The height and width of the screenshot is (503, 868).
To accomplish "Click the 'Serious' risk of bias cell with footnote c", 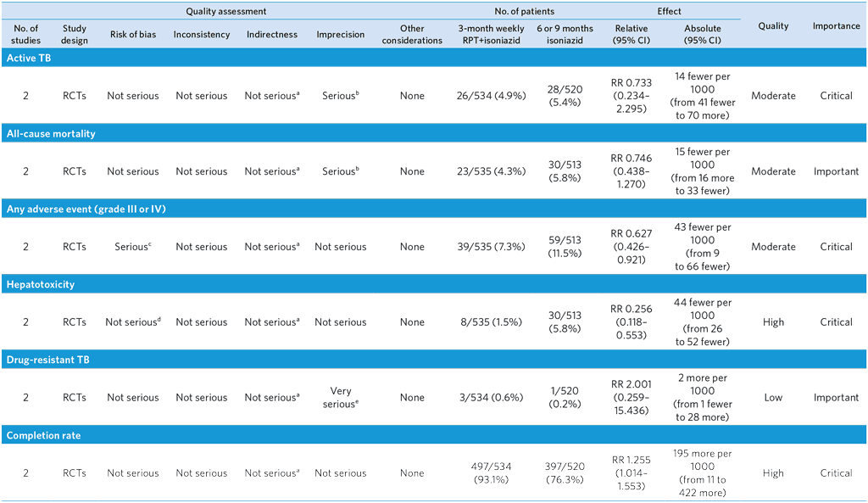I will pyautogui.click(x=133, y=247).
